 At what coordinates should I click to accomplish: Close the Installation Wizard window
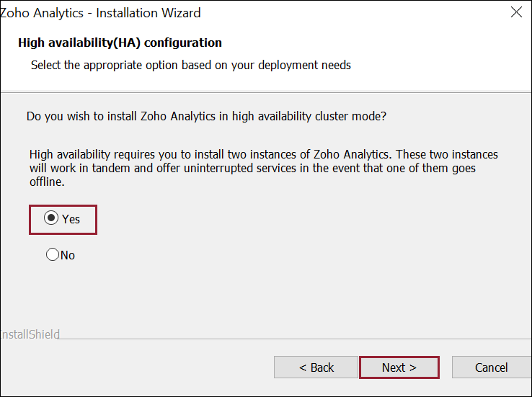coord(516,12)
